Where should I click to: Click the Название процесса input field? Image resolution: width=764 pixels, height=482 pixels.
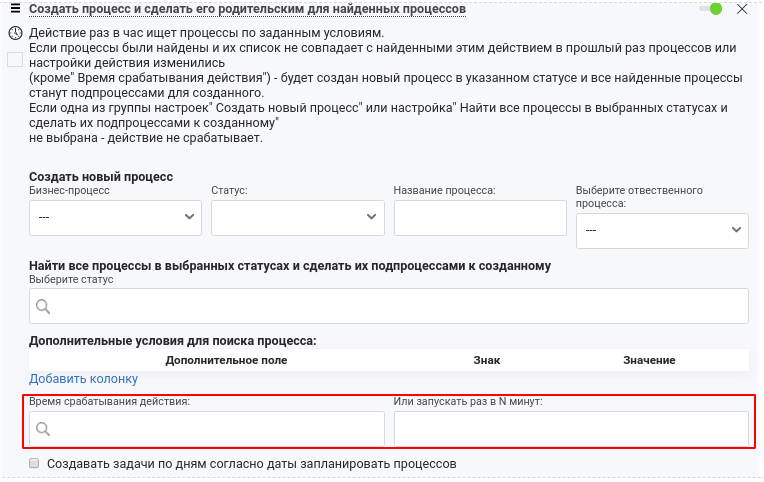[x=480, y=218]
